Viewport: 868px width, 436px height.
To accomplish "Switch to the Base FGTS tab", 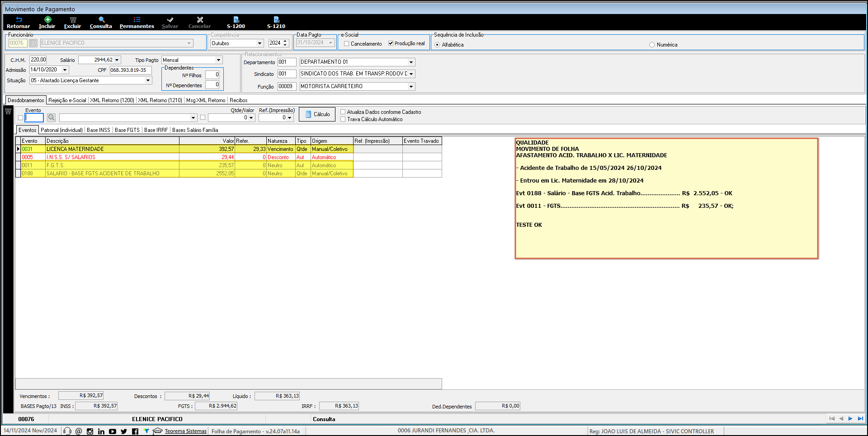I will click(x=127, y=130).
